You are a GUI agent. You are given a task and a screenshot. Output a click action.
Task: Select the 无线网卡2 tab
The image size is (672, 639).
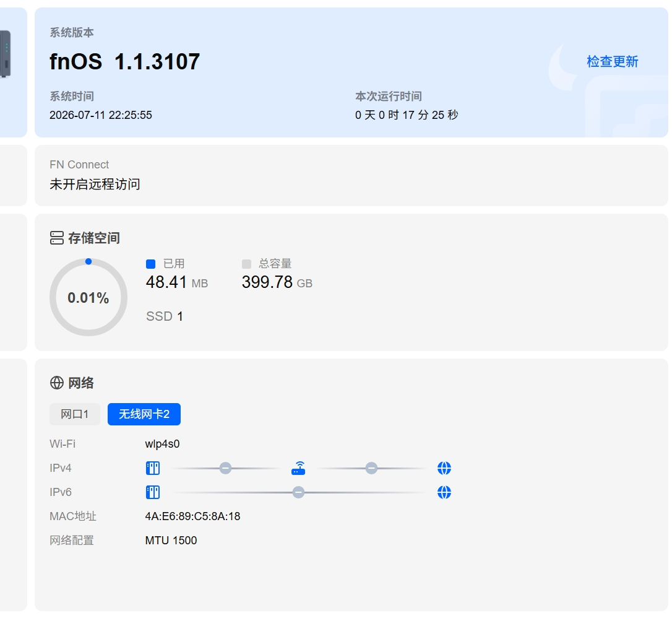click(x=144, y=414)
